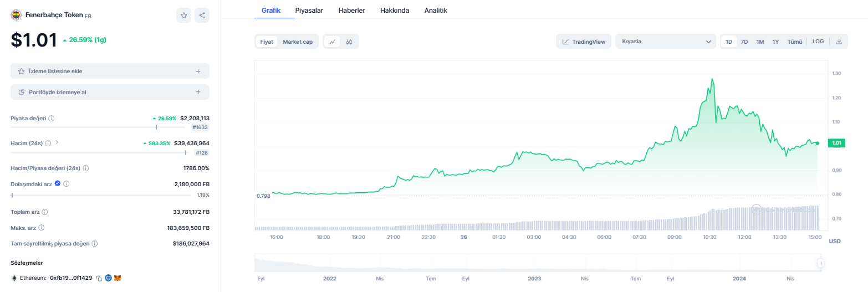Open the Kıyasla comparison dropdown
The width and height of the screenshot is (868, 292).
pyautogui.click(x=665, y=42)
